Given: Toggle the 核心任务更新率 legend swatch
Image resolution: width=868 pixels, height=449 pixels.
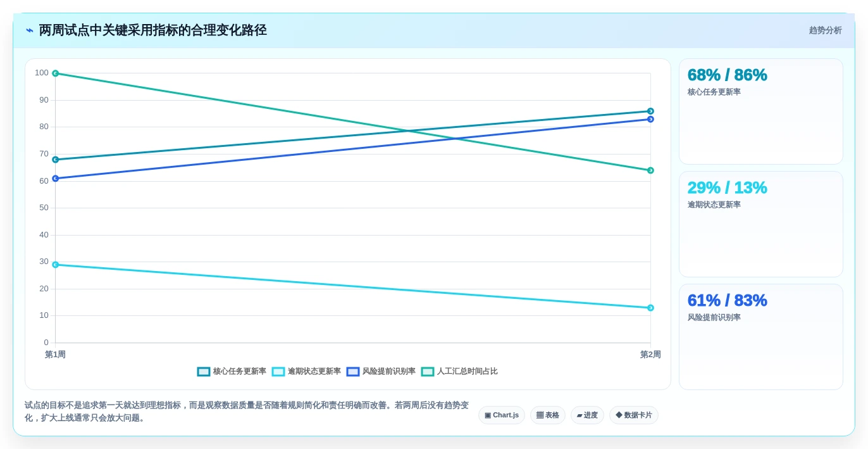Looking at the screenshot, I should pos(204,372).
